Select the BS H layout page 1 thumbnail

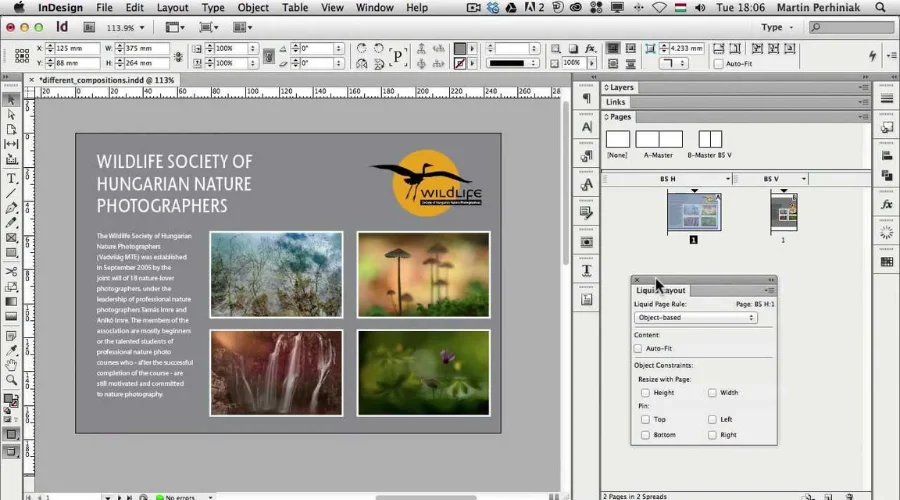coord(694,212)
